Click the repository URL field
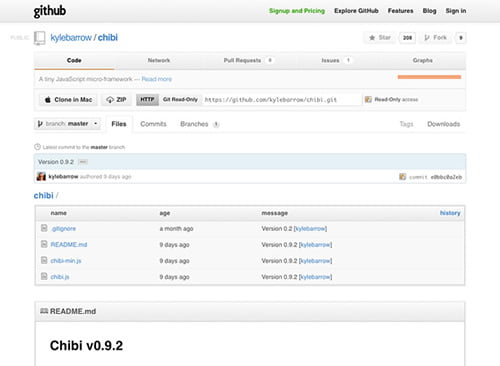This screenshot has height=366, width=500. (281, 100)
